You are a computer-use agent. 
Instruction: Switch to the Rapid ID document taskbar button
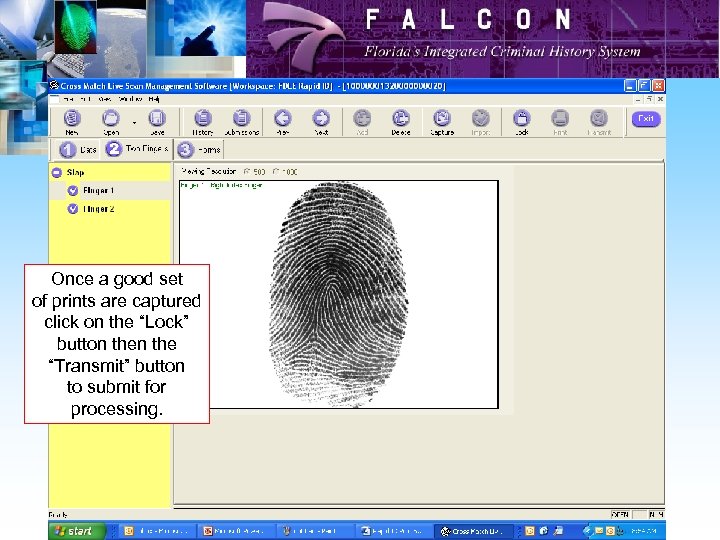pyautogui.click(x=394, y=531)
